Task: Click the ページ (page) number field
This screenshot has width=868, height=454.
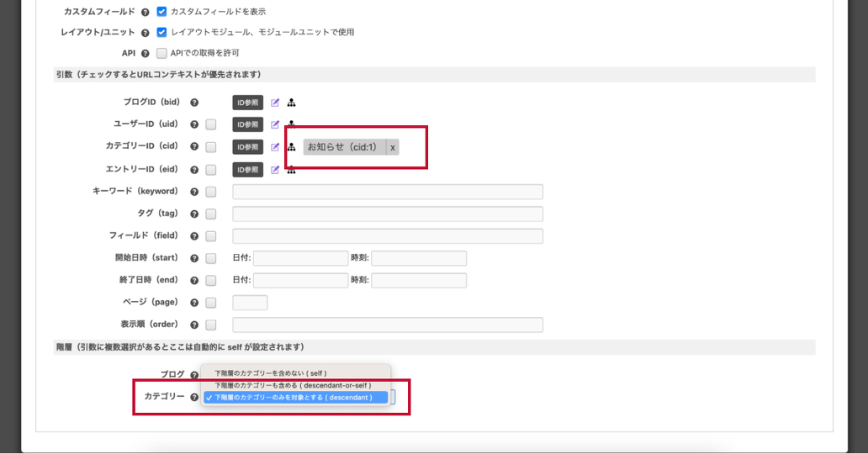Action: [250, 303]
